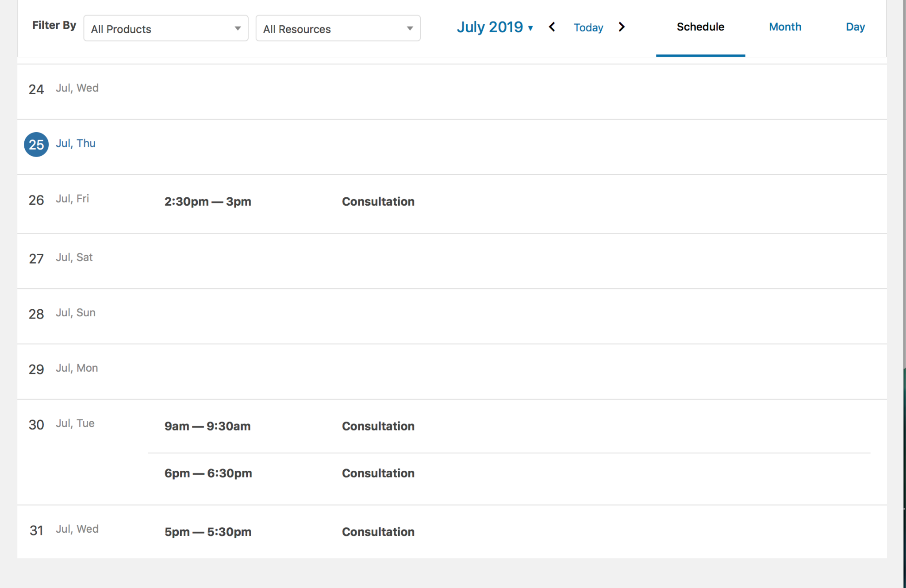
Task: Switch to the Day view tab
Action: [855, 27]
